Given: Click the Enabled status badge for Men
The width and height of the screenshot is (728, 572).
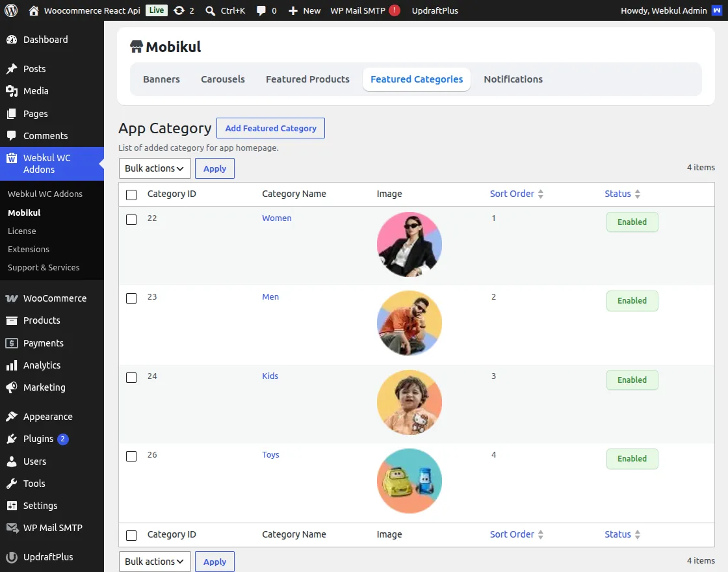Looking at the screenshot, I should [632, 301].
